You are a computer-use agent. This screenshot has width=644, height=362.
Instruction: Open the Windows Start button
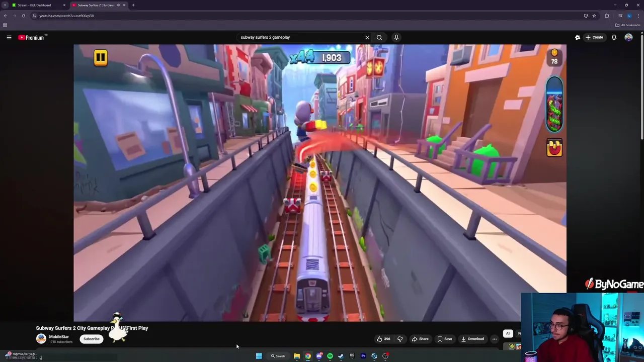259,356
